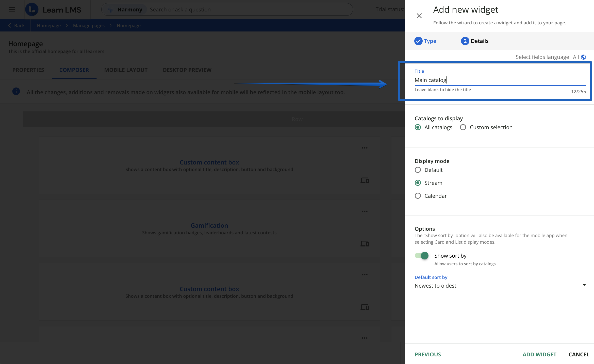The image size is (594, 364).
Task: Click device icon on second Custom content box
Action: tap(365, 307)
